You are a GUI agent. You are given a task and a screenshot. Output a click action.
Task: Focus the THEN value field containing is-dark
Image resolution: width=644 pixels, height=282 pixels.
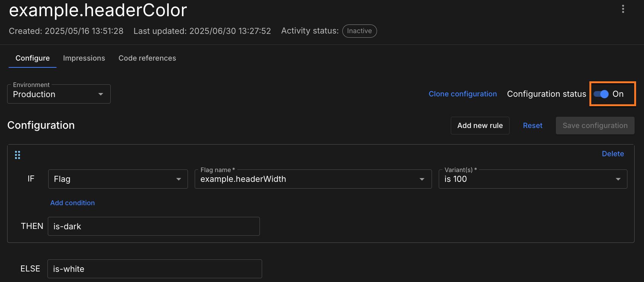click(154, 226)
